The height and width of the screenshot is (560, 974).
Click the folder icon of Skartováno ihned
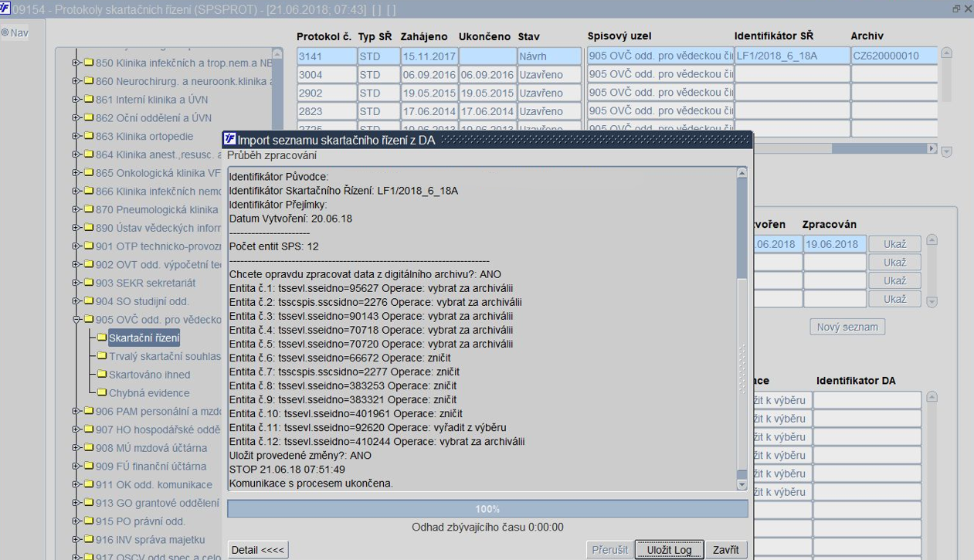(102, 375)
